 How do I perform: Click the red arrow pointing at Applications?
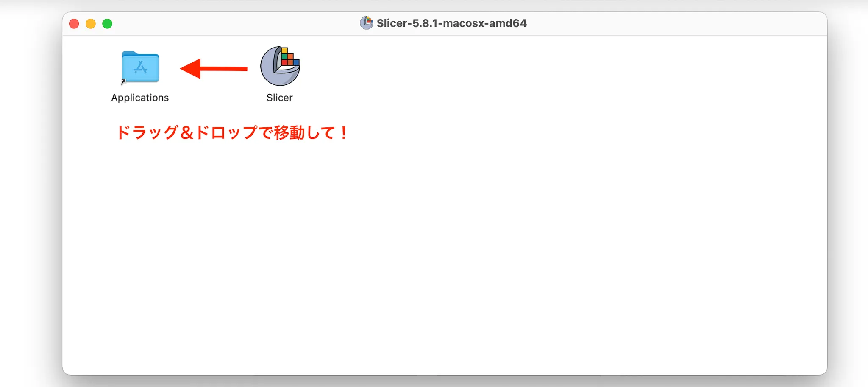pos(212,69)
